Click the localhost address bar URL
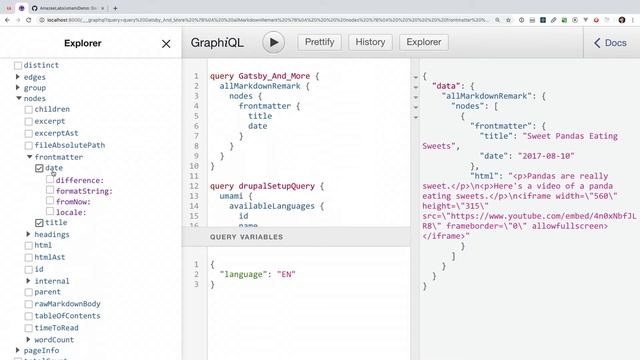 click(x=267, y=20)
